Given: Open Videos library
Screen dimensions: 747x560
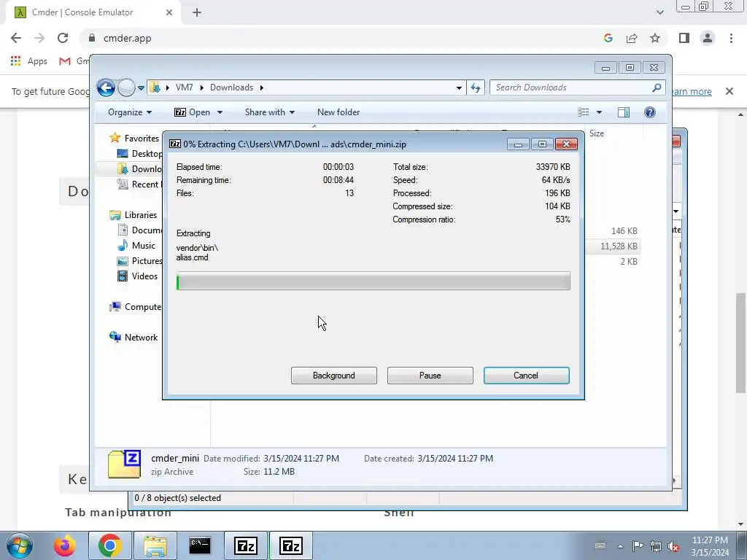Looking at the screenshot, I should click(137, 276).
